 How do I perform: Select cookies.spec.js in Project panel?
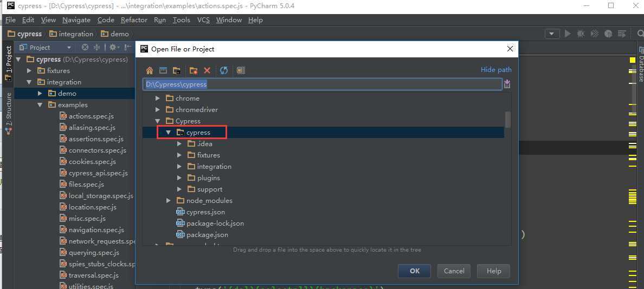(x=87, y=162)
